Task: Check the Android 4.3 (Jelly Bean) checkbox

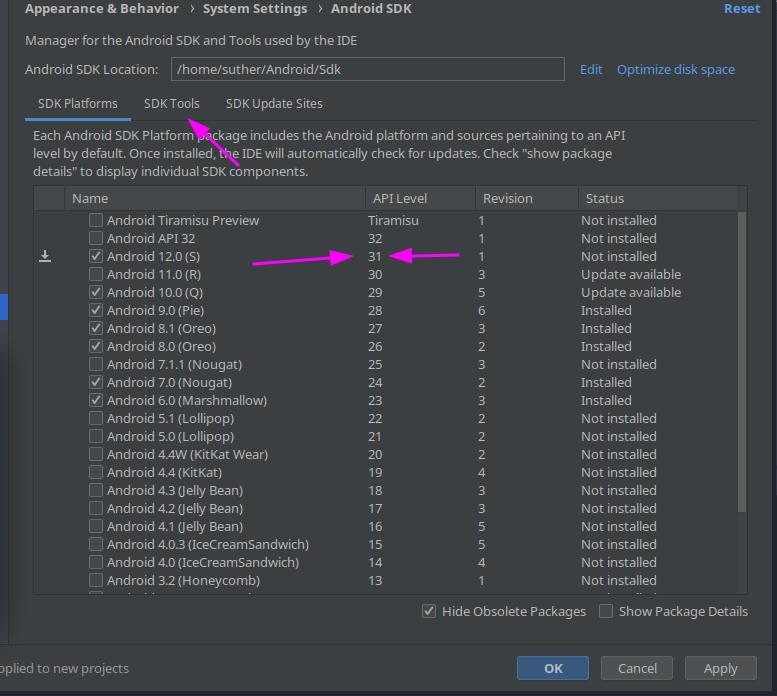Action: tap(96, 490)
